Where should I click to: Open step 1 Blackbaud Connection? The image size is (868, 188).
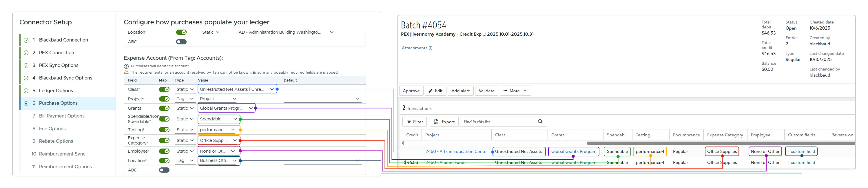point(63,40)
